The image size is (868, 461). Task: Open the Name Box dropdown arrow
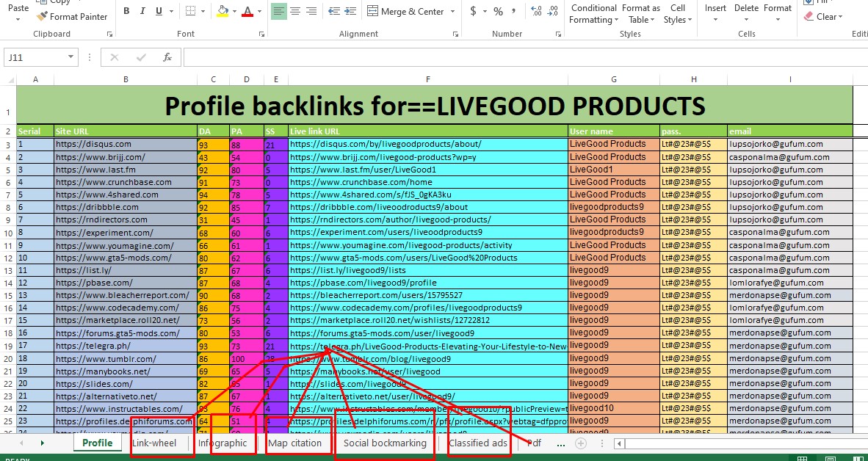[71, 57]
